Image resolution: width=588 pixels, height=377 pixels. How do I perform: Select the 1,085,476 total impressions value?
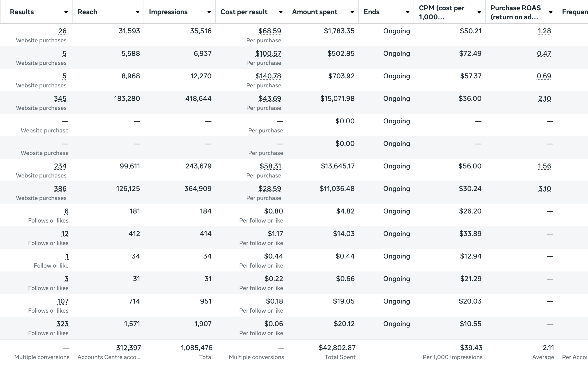click(x=196, y=348)
